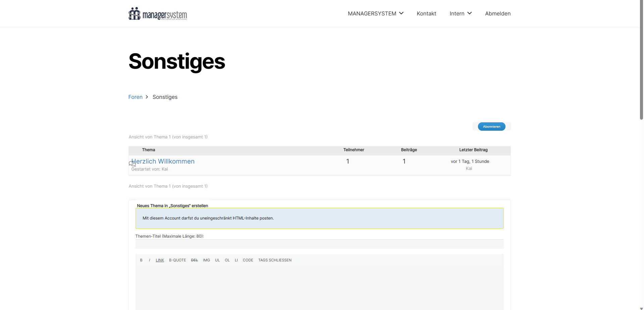Click Kai under Letzter Beitrag
The width and height of the screenshot is (644, 310).
(x=469, y=169)
